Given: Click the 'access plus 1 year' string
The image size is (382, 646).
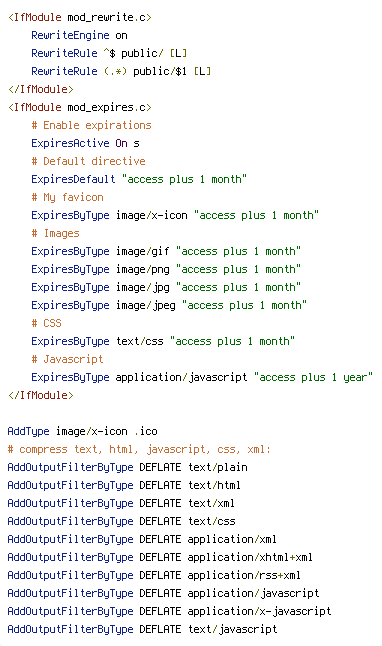Looking at the screenshot, I should click(314, 377).
